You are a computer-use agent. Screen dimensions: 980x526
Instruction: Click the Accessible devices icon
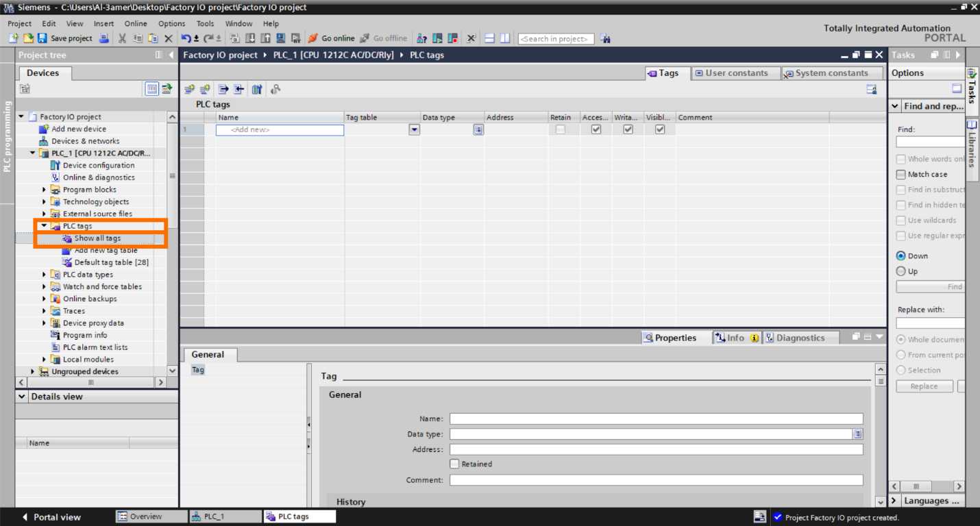coord(421,38)
